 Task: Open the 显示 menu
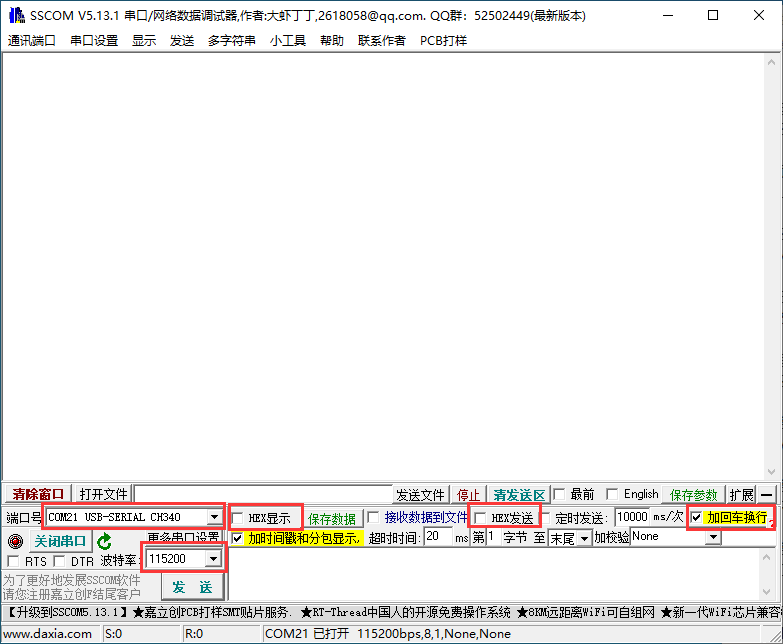[144, 40]
